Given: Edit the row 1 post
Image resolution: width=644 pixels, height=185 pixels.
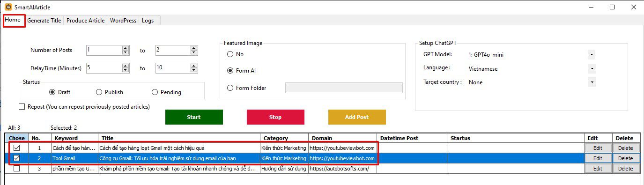Looking at the screenshot, I should click(x=598, y=148).
